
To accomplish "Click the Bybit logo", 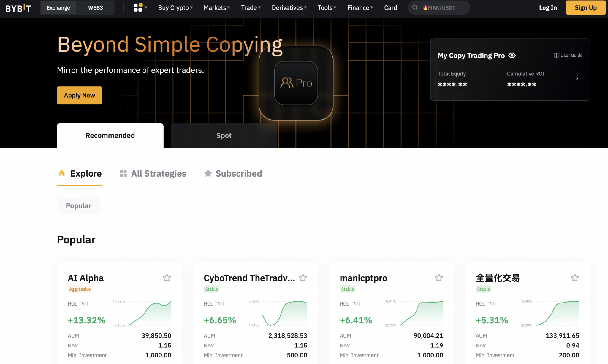I will pos(18,8).
